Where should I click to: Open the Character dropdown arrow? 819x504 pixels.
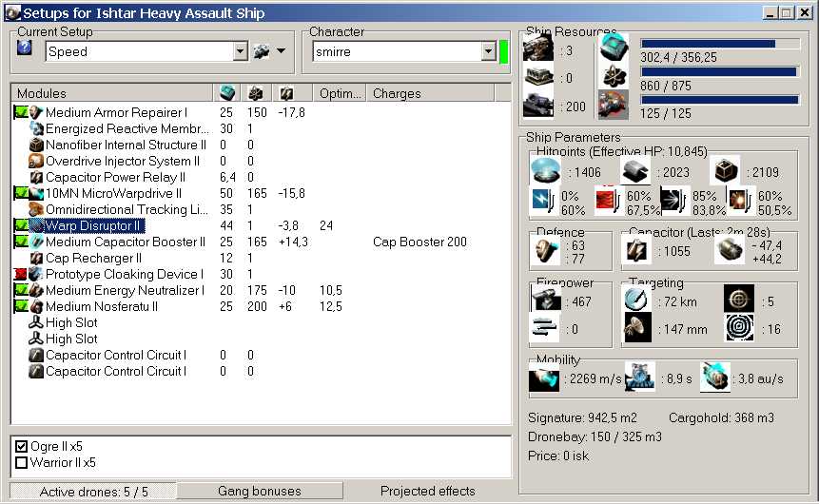click(488, 51)
